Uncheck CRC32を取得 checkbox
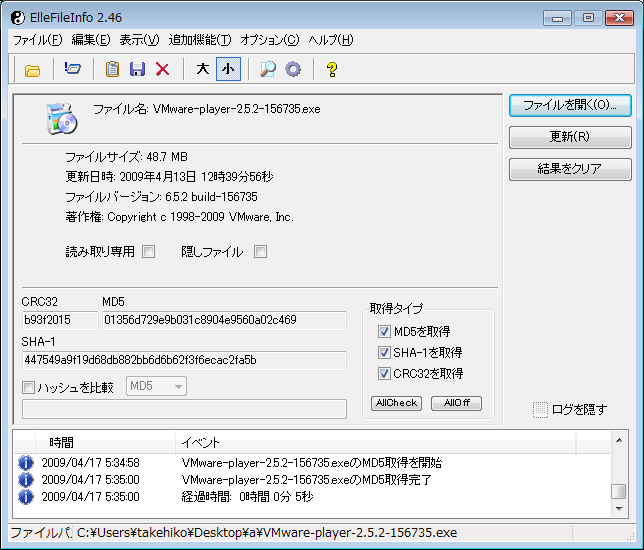This screenshot has width=644, height=550. pyautogui.click(x=384, y=373)
